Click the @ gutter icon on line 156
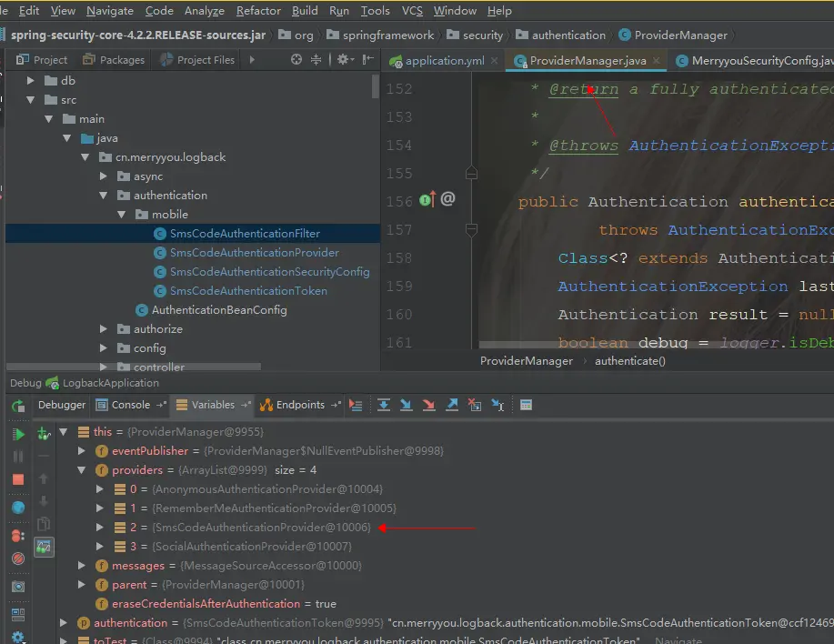This screenshot has height=644, width=834. (447, 199)
